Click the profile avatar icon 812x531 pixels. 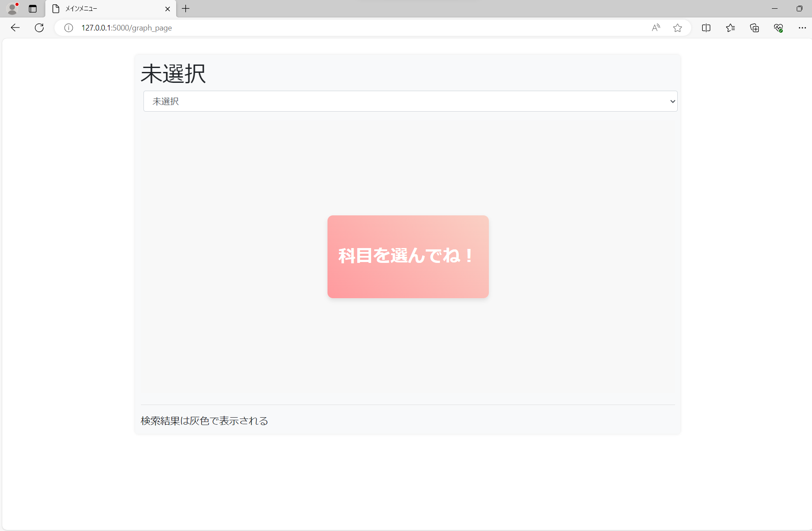[13, 9]
